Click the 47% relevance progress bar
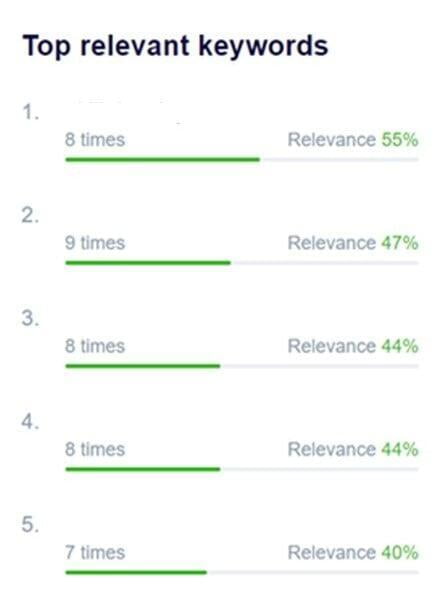Viewport: 442px width, 605px height. point(242,263)
